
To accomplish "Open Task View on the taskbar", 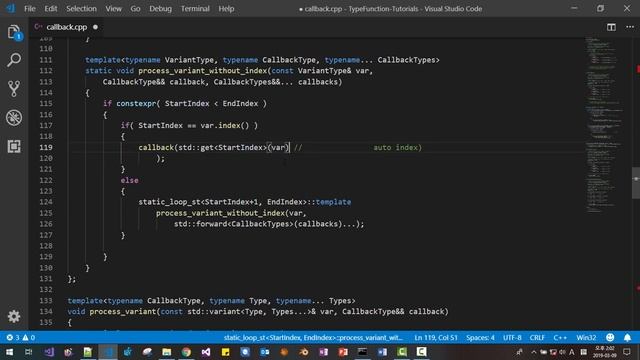I will tap(29, 352).
